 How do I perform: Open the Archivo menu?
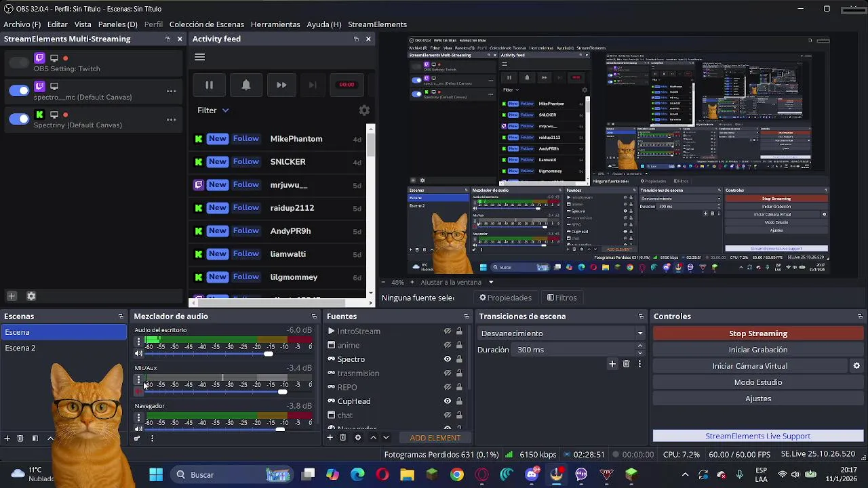[x=22, y=24]
